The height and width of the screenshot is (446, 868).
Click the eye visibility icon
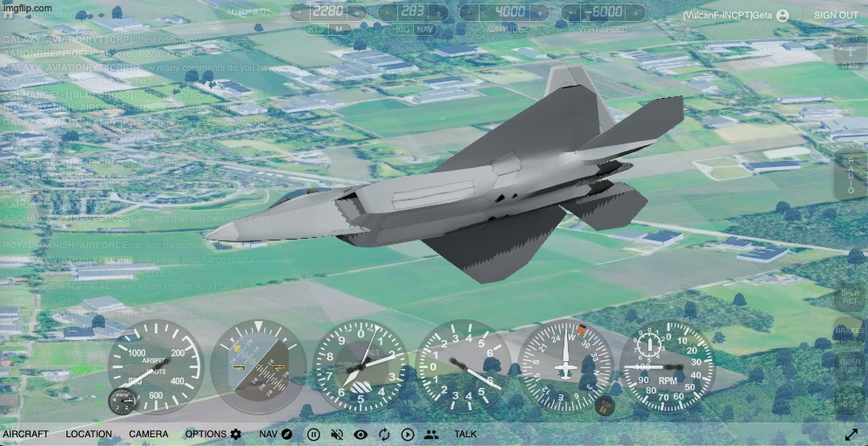tap(360, 434)
